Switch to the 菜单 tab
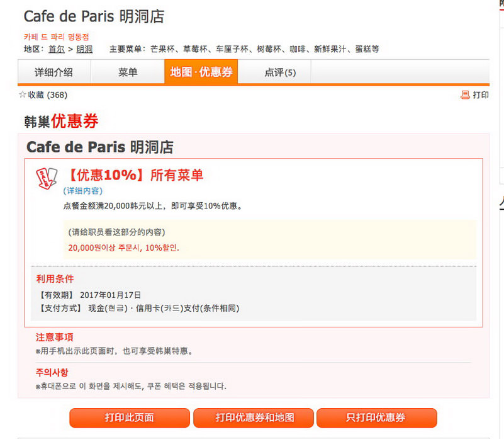 pos(128,72)
